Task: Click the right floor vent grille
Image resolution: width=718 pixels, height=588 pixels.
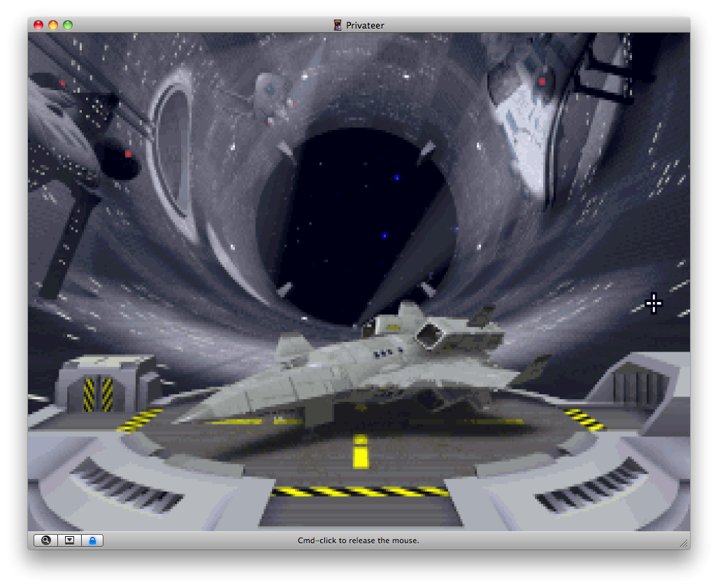Action: 591,484
